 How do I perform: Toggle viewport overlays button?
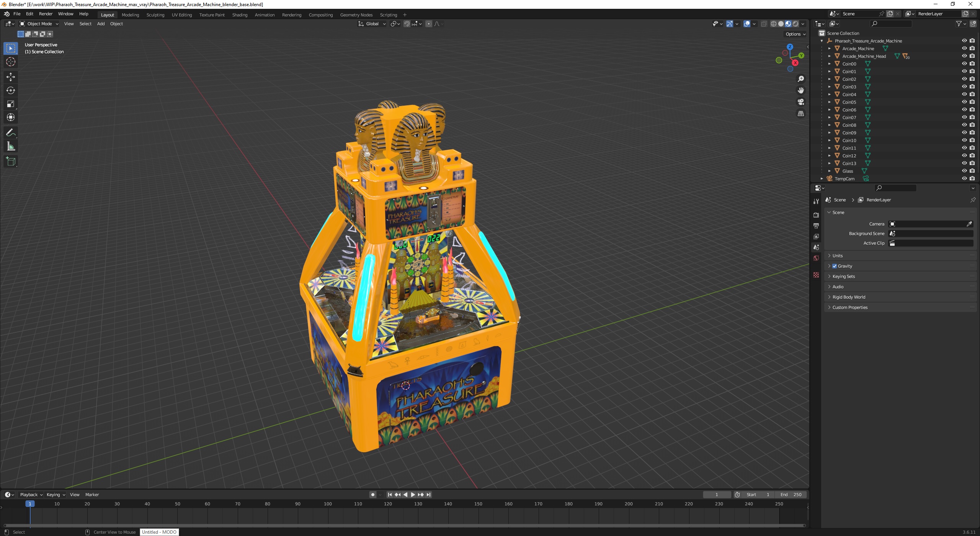[x=747, y=24]
